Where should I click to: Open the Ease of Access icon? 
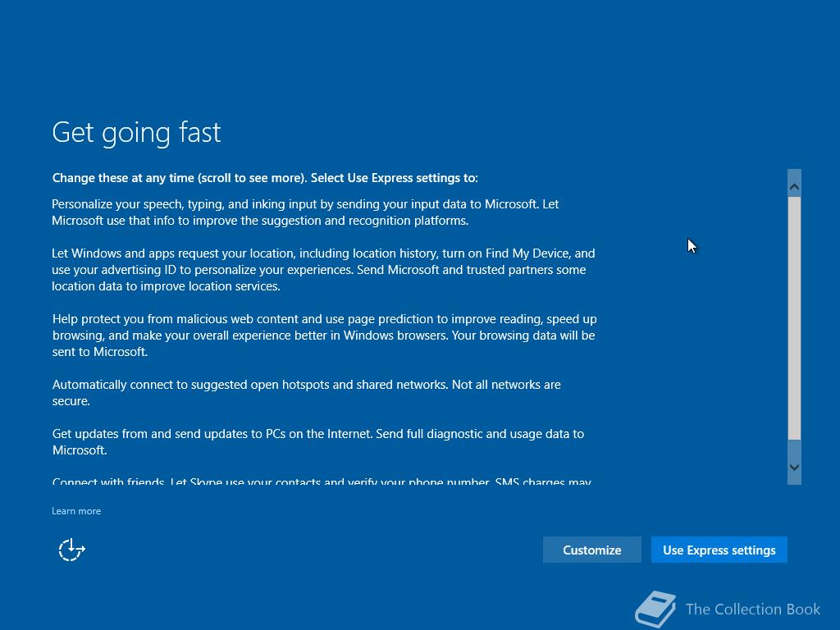click(x=72, y=550)
